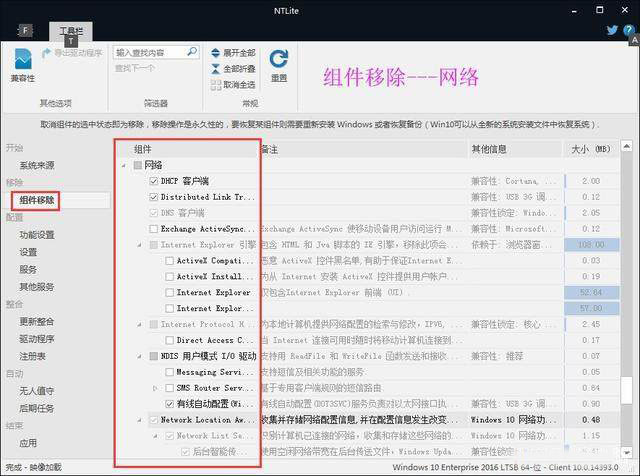
Task: Collapse the Network Location Aw... node
Action: (x=140, y=420)
